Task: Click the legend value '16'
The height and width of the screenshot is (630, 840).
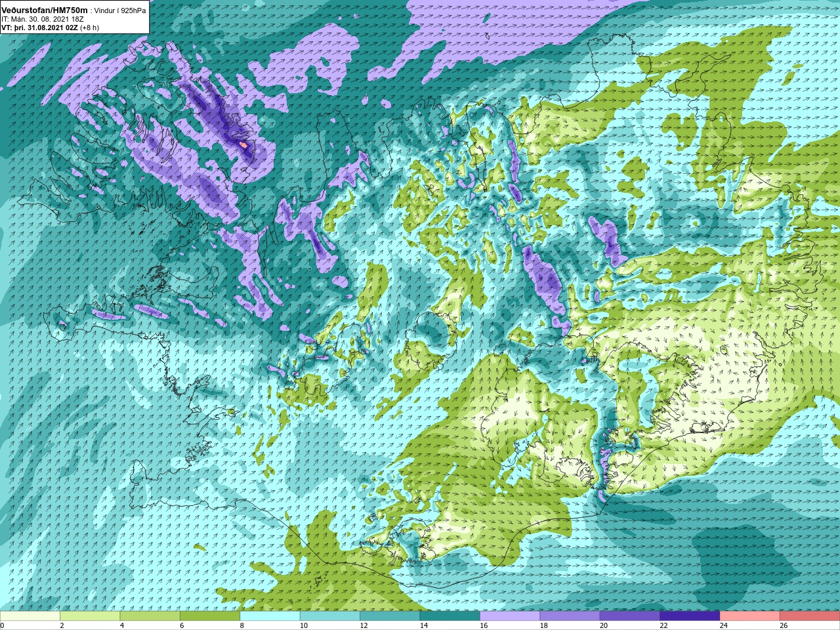Action: (x=483, y=625)
